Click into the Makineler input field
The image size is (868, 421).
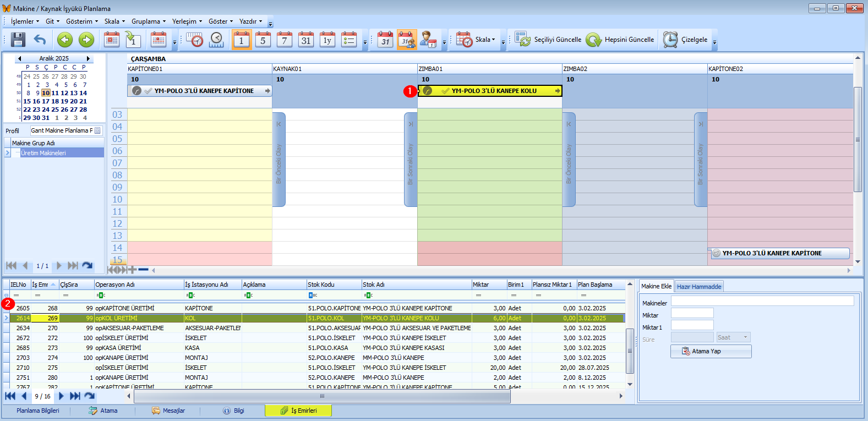tap(762, 301)
